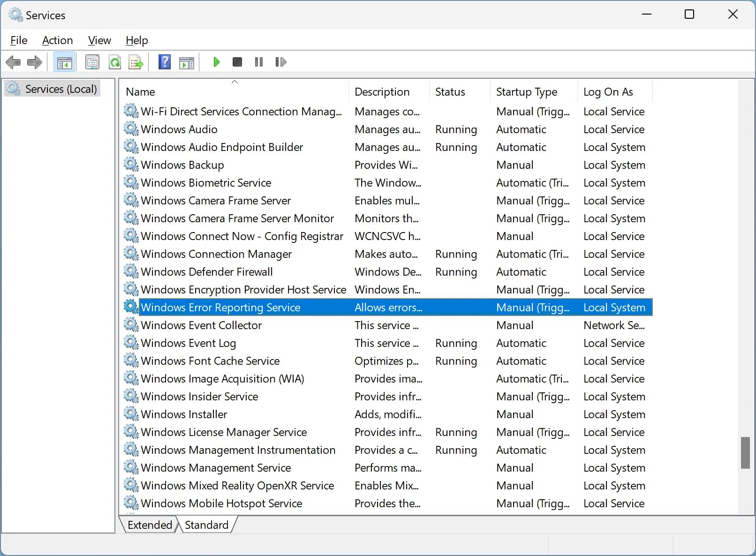Click the gear icon next to Windows Insider Service
This screenshot has height=556, width=756.
[131, 396]
